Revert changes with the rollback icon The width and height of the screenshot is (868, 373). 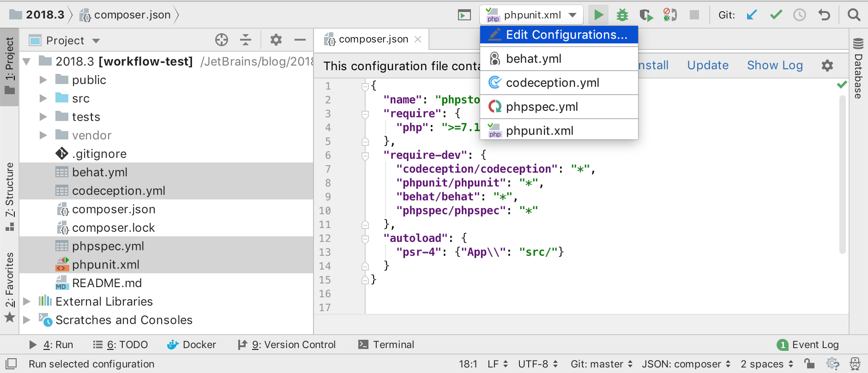(x=824, y=15)
